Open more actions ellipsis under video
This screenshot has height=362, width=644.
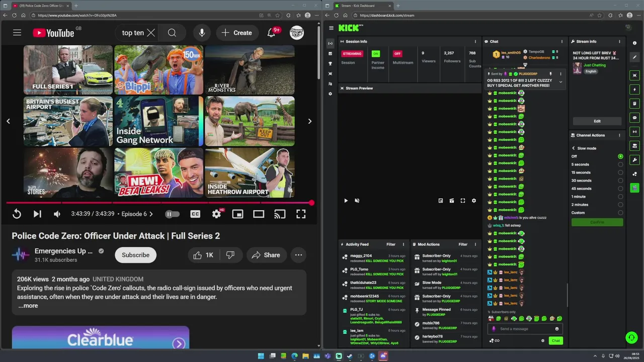[x=298, y=255]
